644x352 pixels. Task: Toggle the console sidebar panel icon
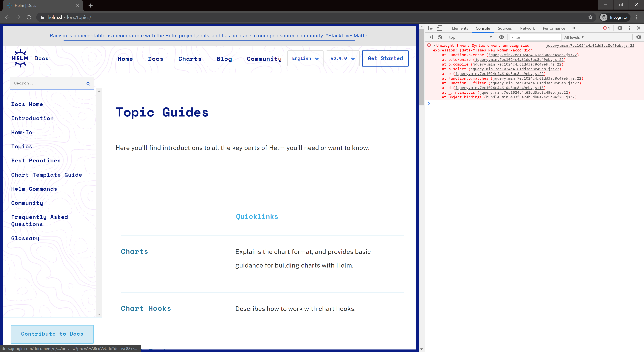430,37
